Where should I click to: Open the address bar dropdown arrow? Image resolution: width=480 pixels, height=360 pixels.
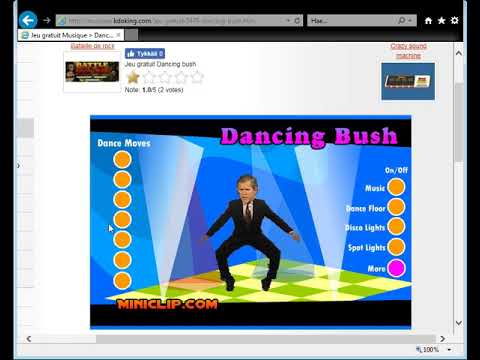288,21
